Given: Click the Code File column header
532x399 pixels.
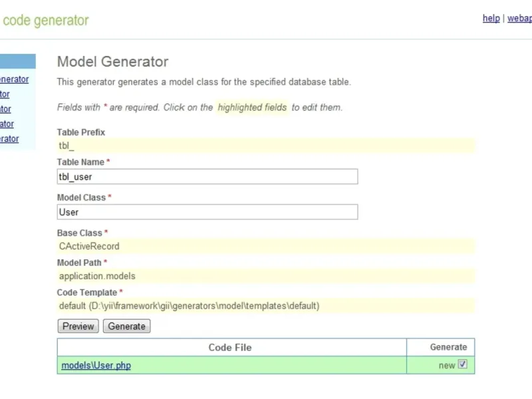Looking at the screenshot, I should pyautogui.click(x=230, y=347).
